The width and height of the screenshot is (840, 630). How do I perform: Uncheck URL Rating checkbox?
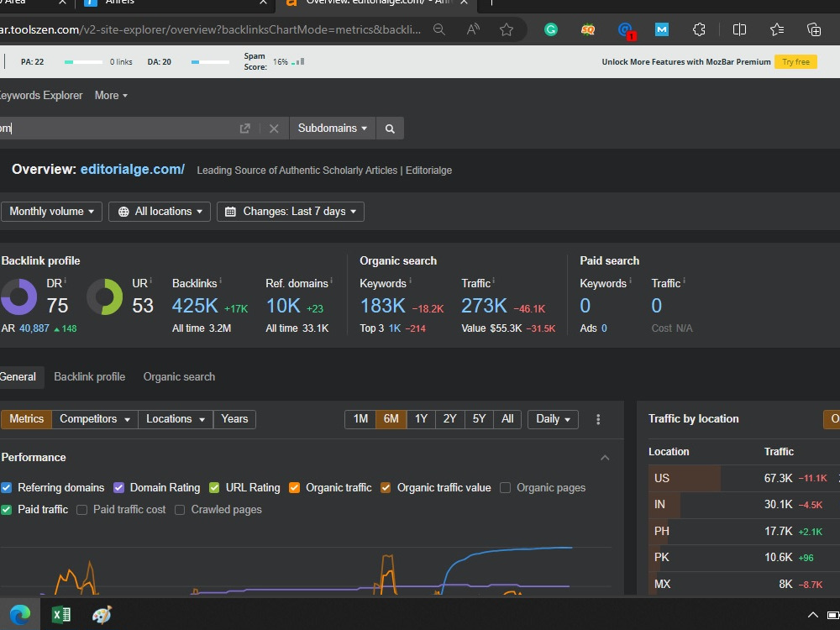coord(214,487)
